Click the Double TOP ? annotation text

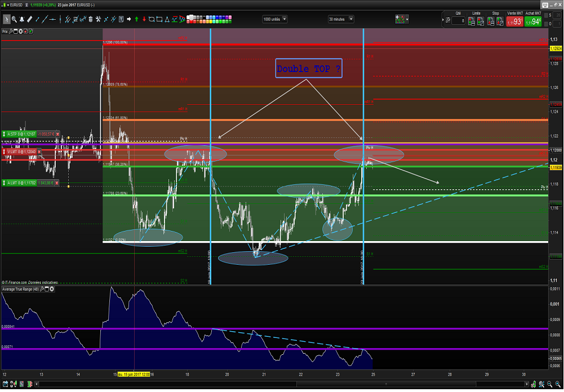pos(309,68)
